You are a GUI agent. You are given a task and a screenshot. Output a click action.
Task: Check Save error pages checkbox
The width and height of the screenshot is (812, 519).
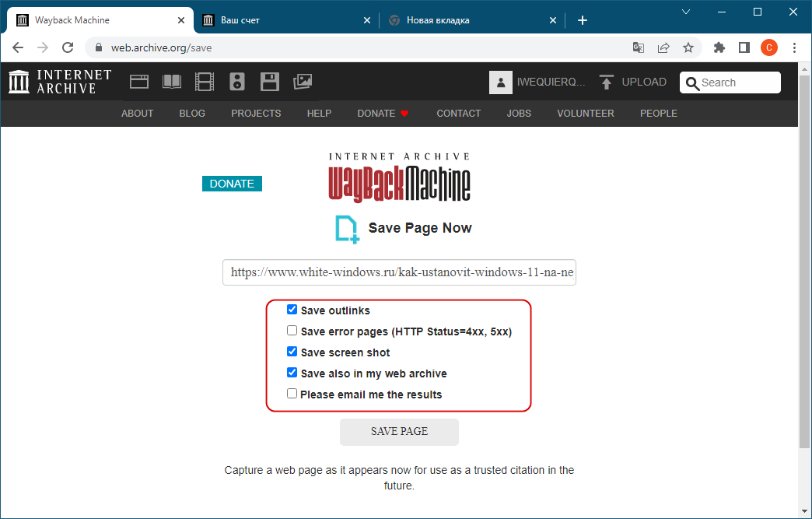pos(292,331)
